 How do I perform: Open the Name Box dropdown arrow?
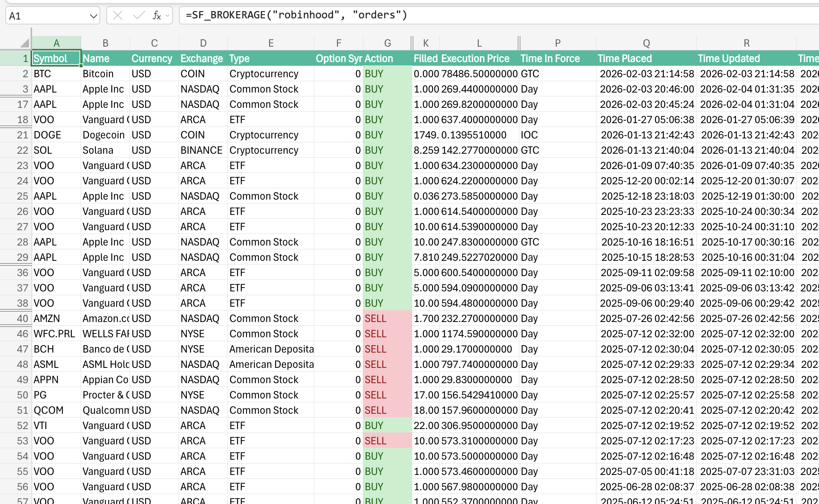93,15
